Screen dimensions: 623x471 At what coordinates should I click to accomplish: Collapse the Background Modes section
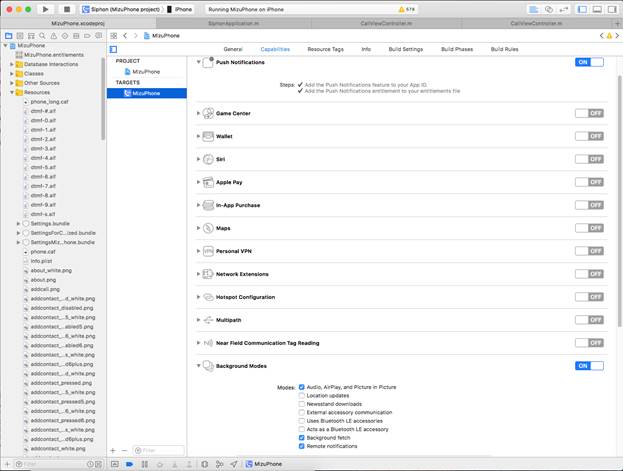coord(198,366)
